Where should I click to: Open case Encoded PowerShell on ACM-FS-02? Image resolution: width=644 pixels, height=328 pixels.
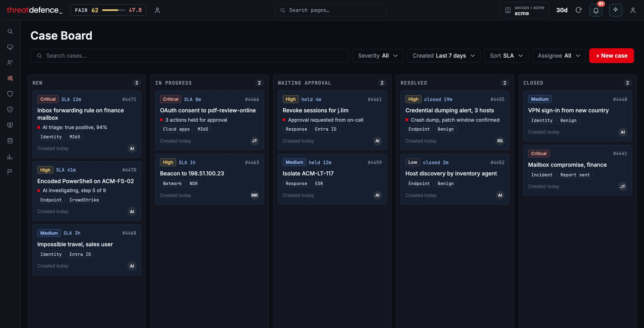(87, 191)
